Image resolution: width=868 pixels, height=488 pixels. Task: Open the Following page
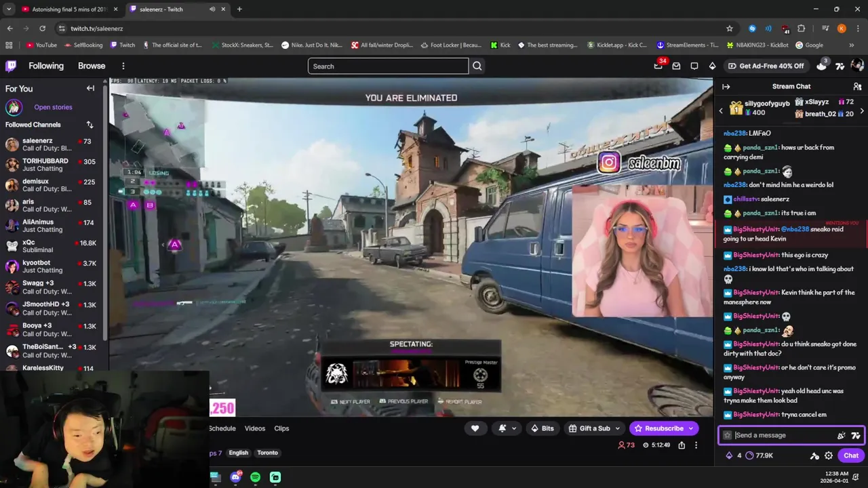[46, 66]
